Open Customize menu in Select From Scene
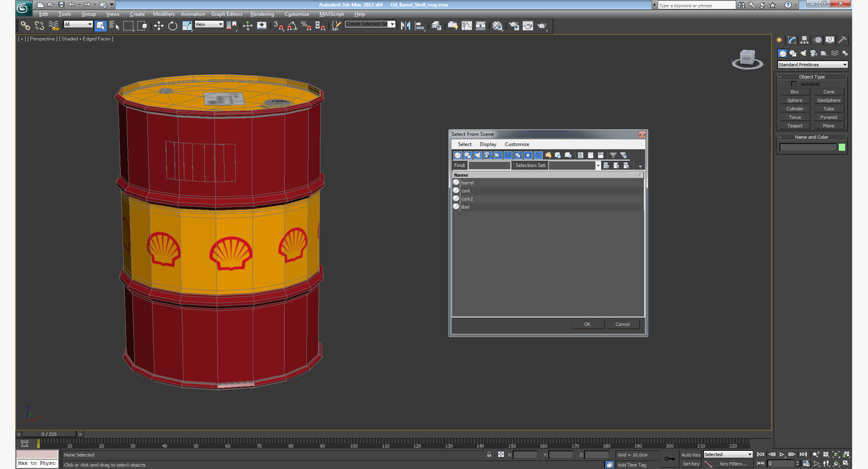 coord(517,144)
